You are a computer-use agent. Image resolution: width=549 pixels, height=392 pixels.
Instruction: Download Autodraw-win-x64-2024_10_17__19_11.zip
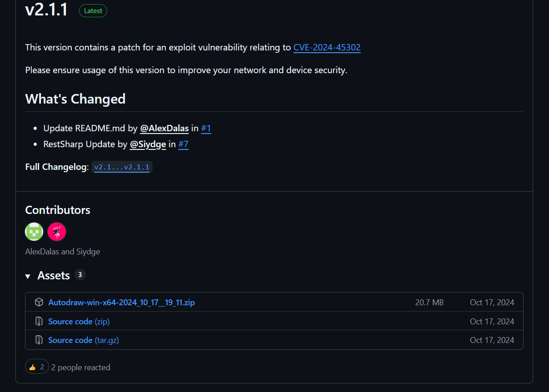coord(122,302)
